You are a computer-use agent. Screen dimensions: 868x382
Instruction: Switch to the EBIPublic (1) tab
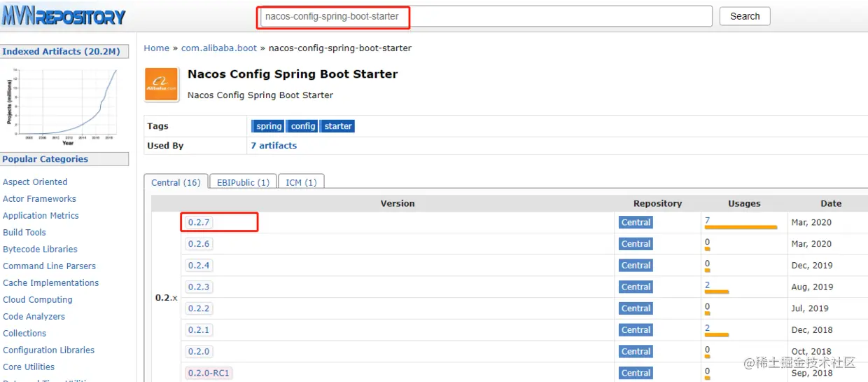243,182
